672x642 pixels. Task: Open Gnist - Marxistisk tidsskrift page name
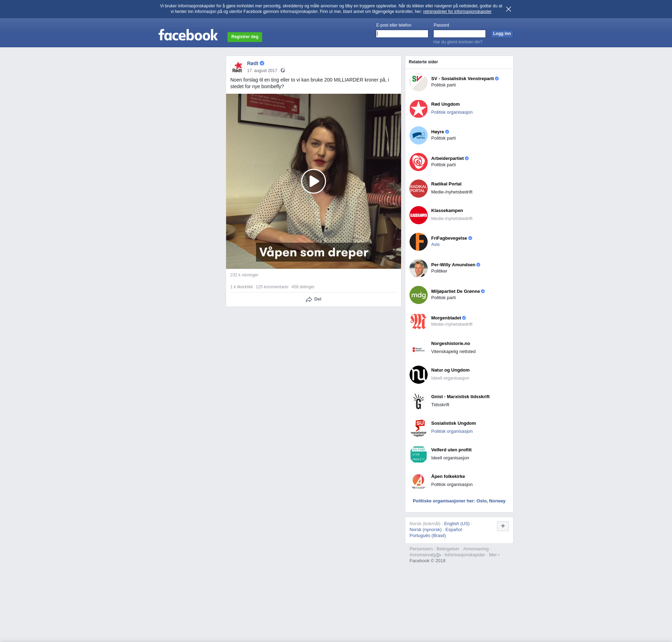coord(460,397)
